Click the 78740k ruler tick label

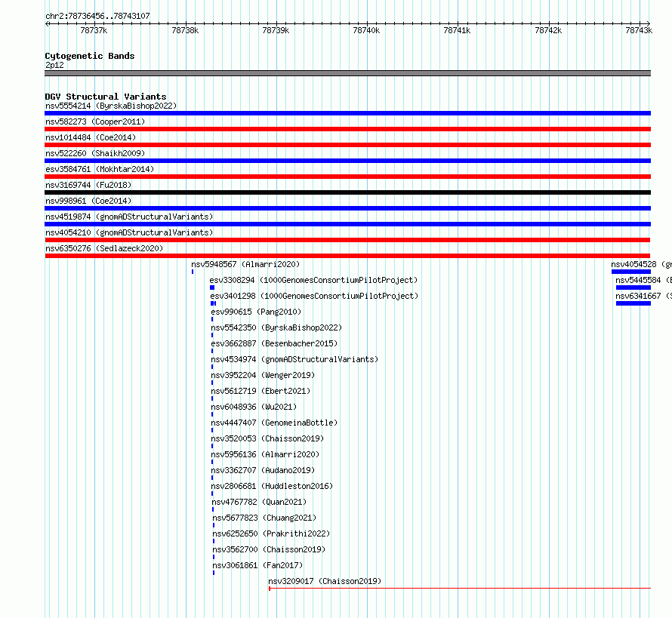[366, 30]
